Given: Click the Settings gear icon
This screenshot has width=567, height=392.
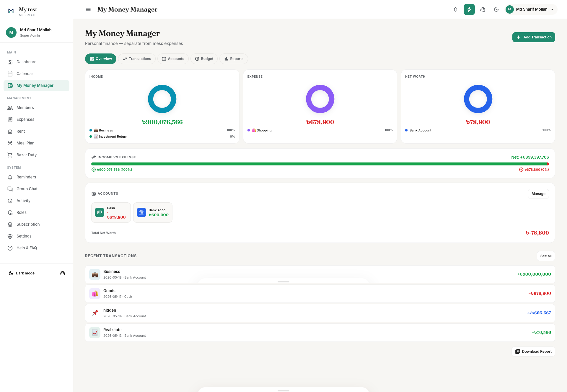Looking at the screenshot, I should 10,236.
